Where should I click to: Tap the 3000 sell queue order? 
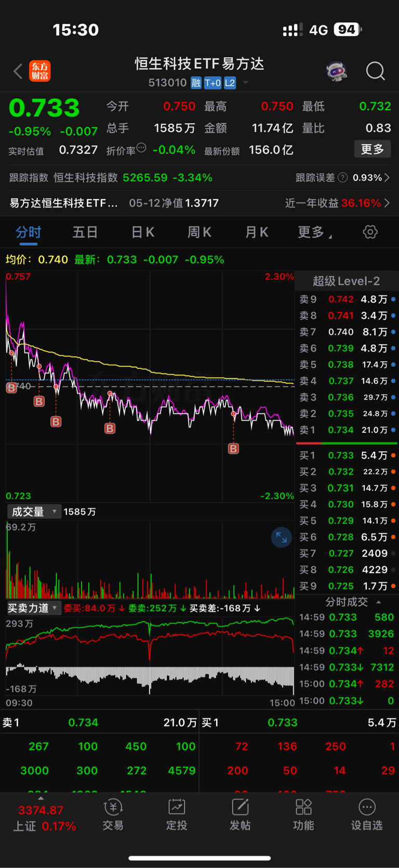coord(34,771)
